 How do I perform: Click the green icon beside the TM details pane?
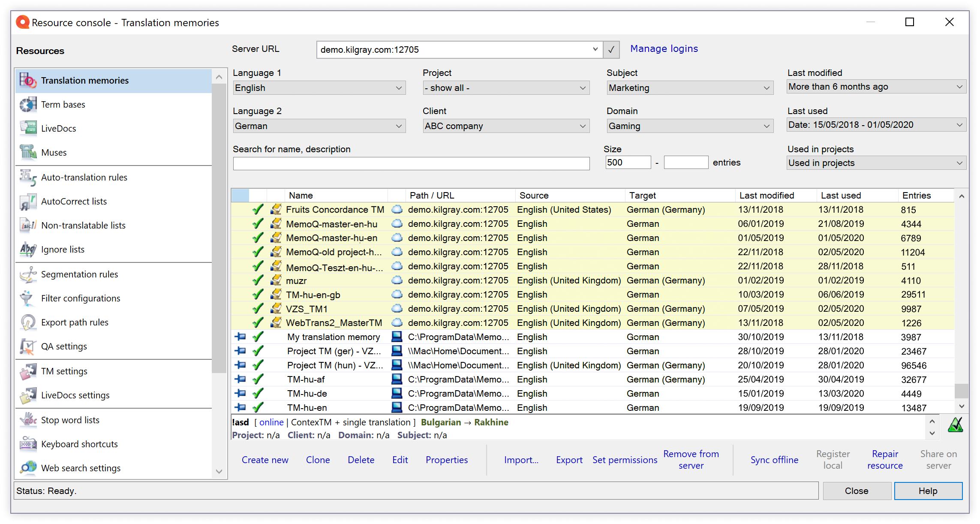pos(955,425)
